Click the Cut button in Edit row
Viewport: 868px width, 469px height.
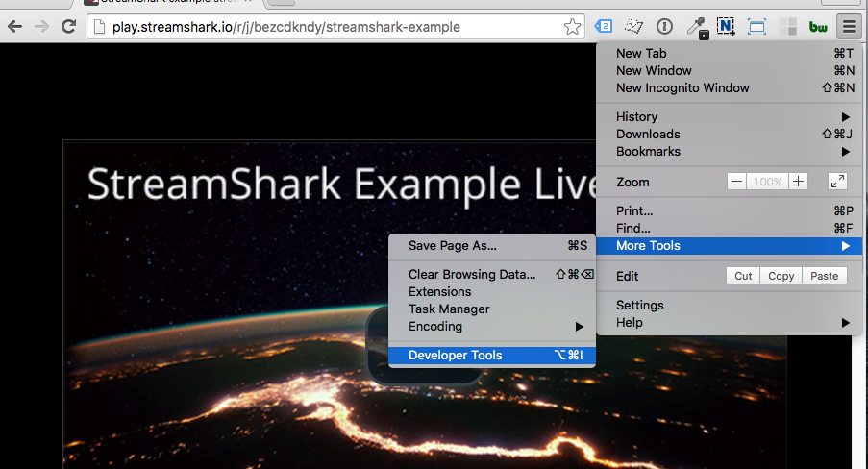click(x=743, y=276)
